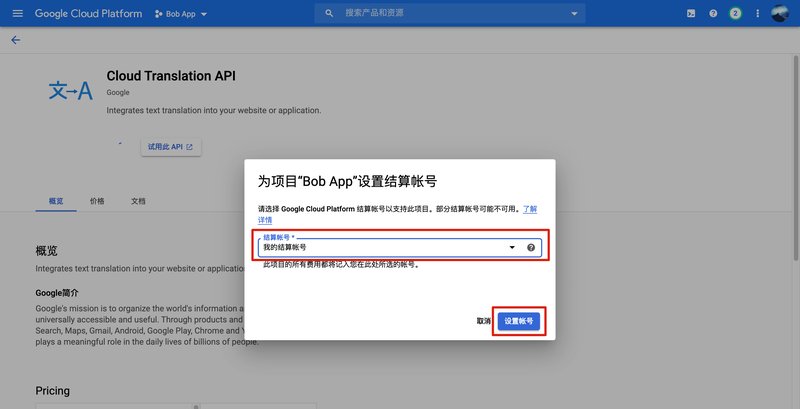Click the 试用此 API button
The image size is (800, 409).
pyautogui.click(x=171, y=147)
